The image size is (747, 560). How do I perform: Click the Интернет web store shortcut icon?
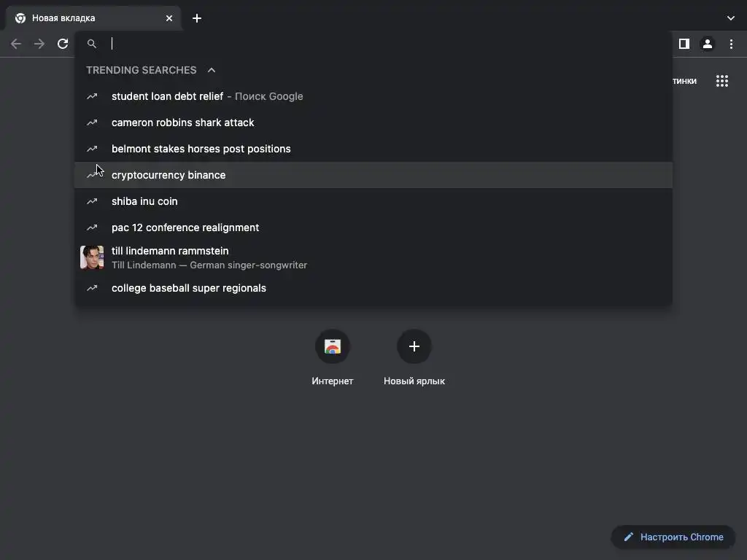(333, 346)
